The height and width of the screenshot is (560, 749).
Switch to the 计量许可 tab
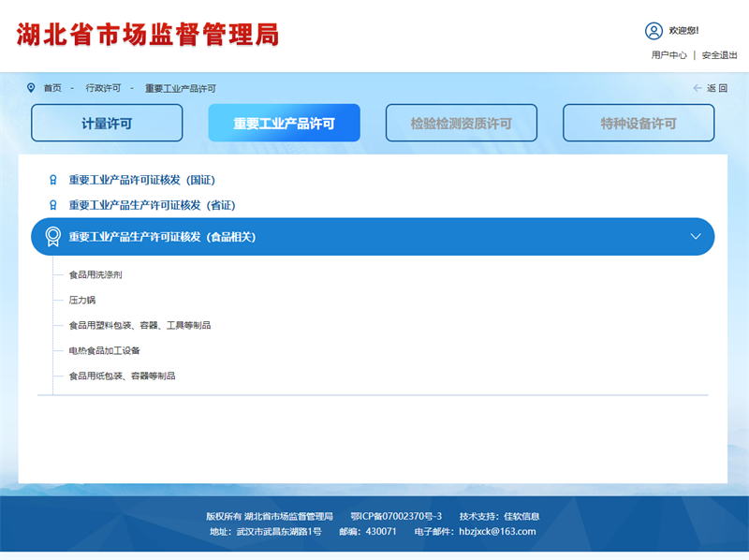[x=107, y=123]
